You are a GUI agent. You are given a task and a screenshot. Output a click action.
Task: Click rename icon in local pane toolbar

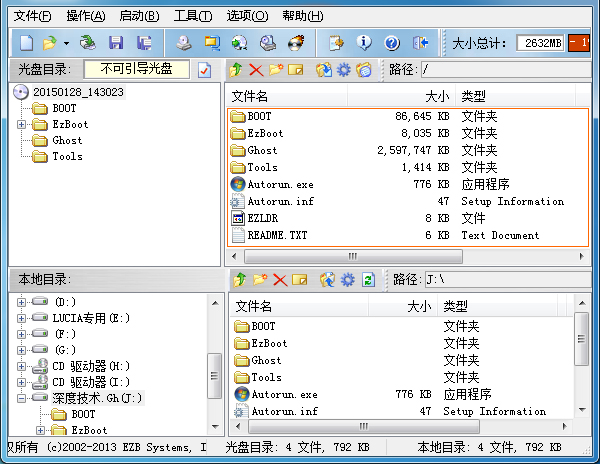tap(300, 280)
